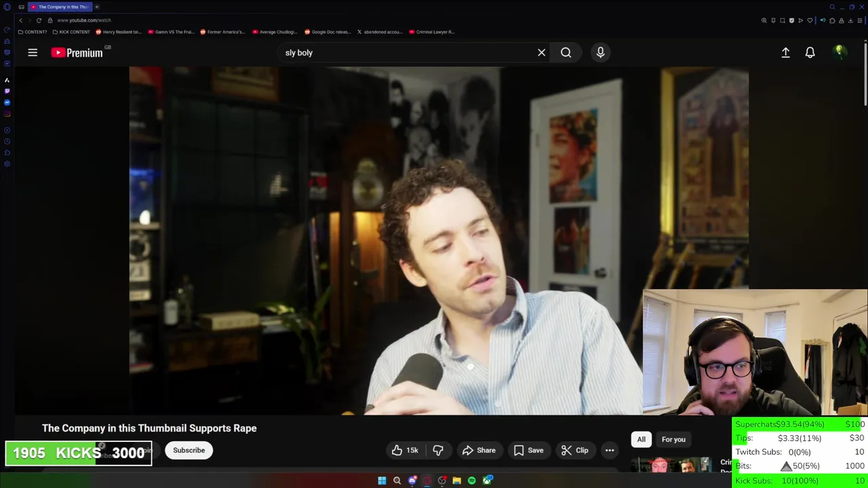Image resolution: width=868 pixels, height=488 pixels.
Task: Open the 'Former America's' bookmark
Action: click(222, 32)
